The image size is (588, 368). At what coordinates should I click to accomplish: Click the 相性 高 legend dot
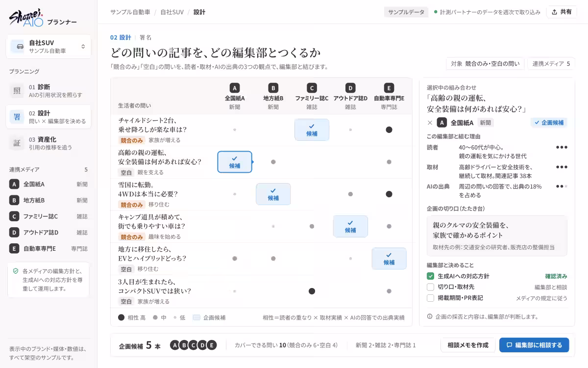point(121,317)
